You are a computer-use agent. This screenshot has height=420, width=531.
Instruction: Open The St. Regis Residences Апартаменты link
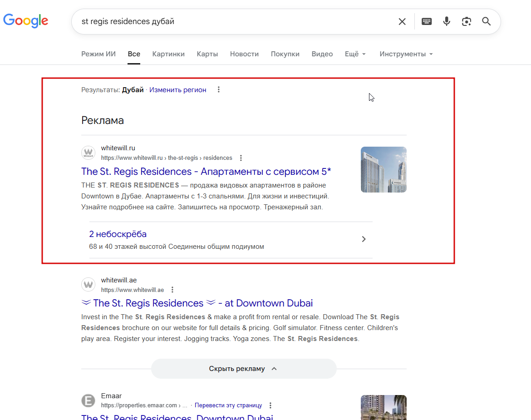click(x=206, y=171)
